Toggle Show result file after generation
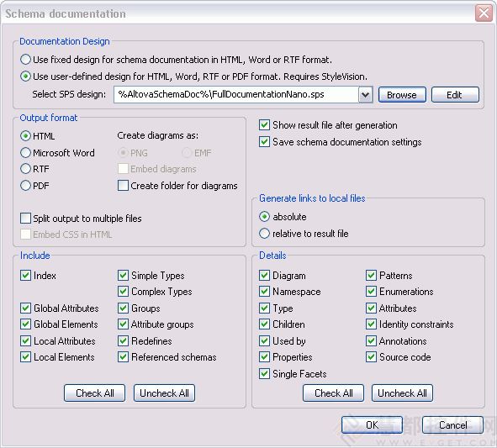This screenshot has width=497, height=448. pyautogui.click(x=264, y=125)
